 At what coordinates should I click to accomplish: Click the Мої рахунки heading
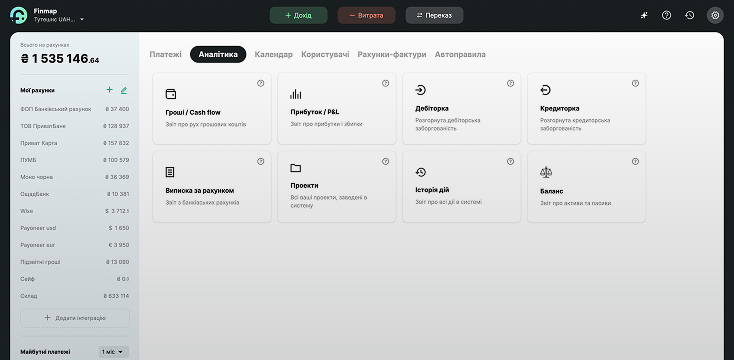(37, 90)
